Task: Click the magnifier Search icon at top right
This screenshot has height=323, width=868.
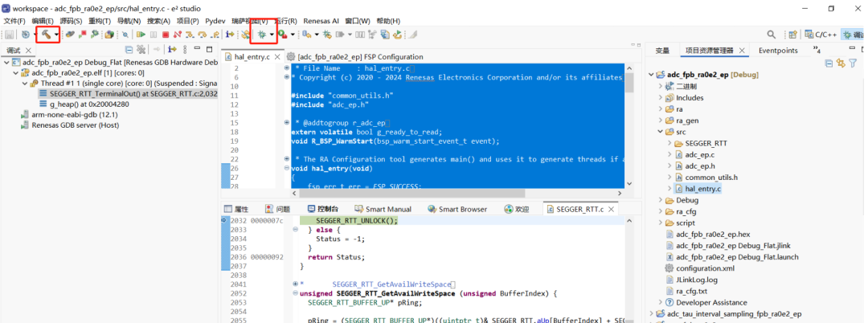Action: tap(771, 35)
